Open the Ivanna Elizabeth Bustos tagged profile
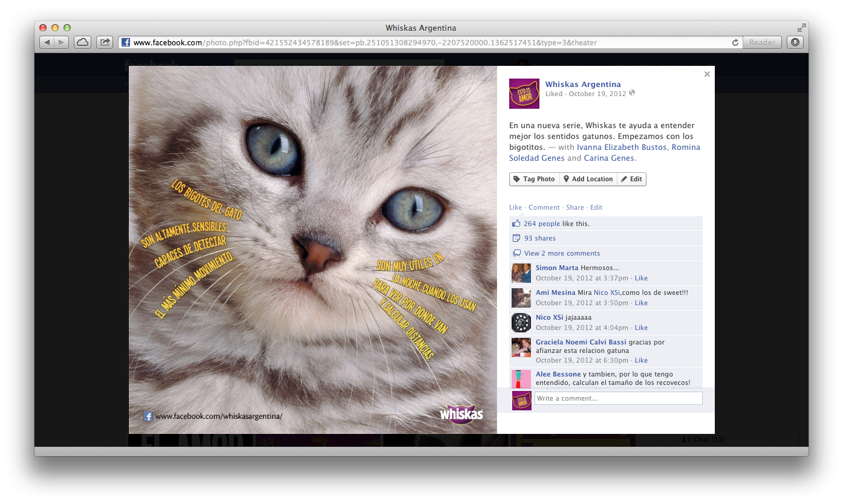Screen dimensions: 843x504 point(622,147)
